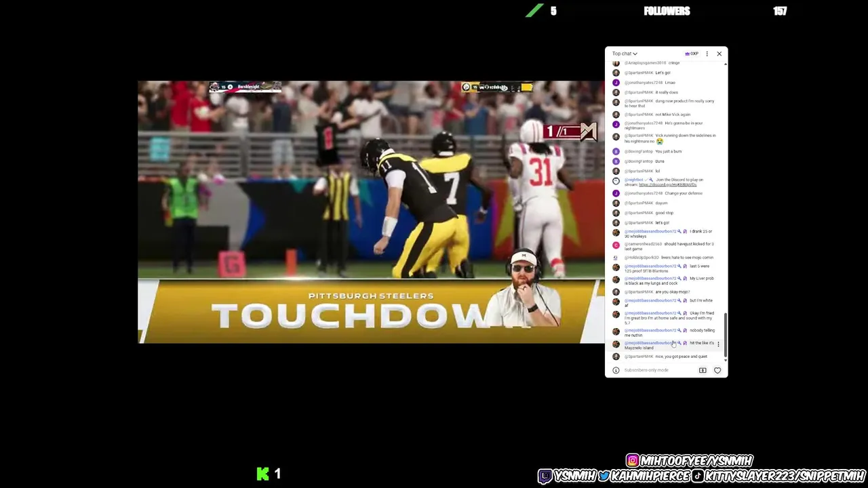Screen dimensions: 868x488
Task: Click nightbot avatar icon
Action: [x=616, y=181]
